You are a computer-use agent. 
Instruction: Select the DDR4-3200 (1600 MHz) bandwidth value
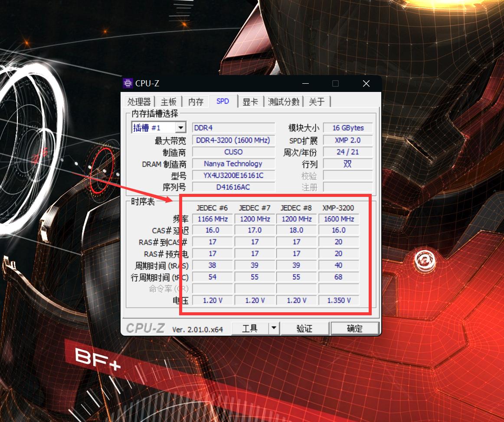(233, 140)
